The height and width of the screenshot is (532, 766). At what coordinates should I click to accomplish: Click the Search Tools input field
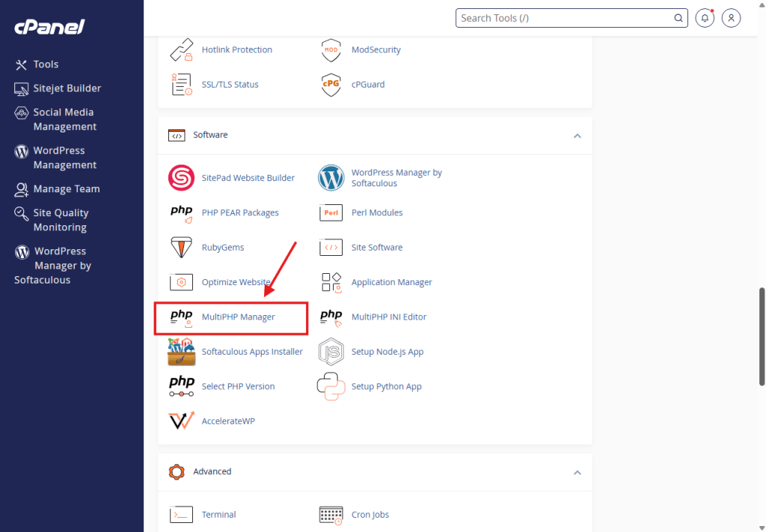coord(565,18)
